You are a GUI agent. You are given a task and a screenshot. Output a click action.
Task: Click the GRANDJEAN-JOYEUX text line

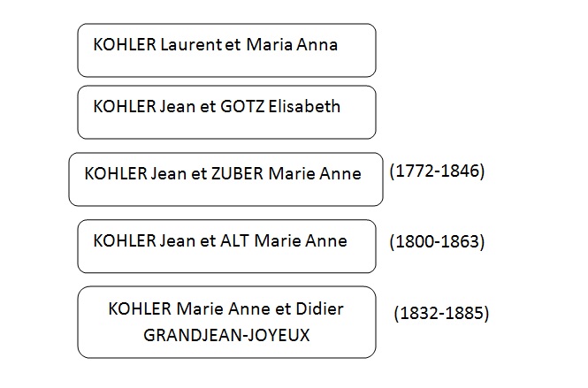pyautogui.click(x=226, y=335)
